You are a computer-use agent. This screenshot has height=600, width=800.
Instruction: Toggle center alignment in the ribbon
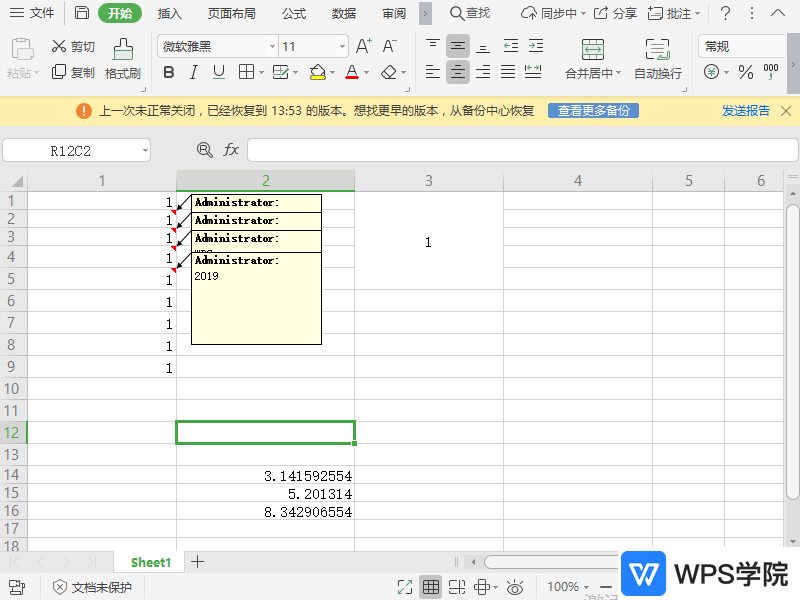[458, 72]
